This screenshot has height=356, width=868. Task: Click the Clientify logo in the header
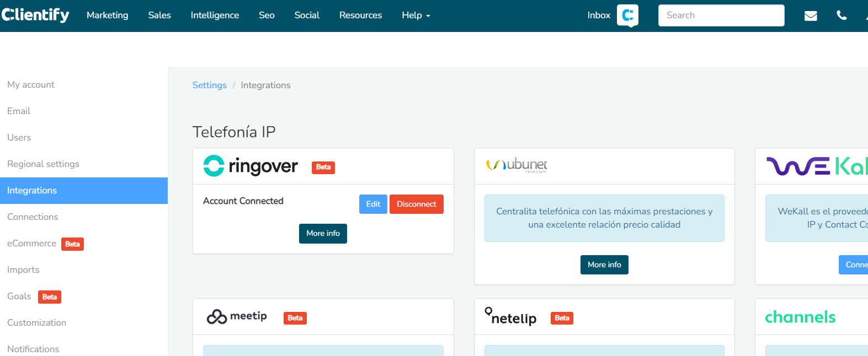[35, 15]
